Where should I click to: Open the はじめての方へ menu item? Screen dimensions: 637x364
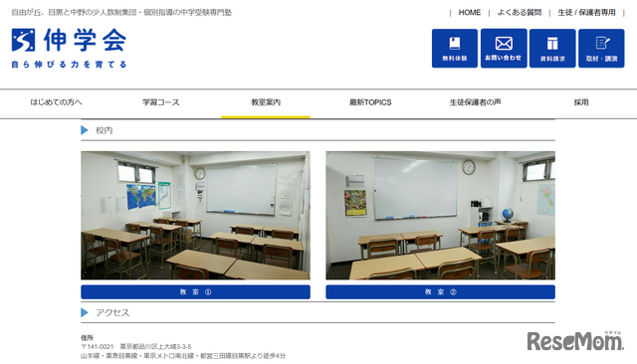tap(56, 102)
